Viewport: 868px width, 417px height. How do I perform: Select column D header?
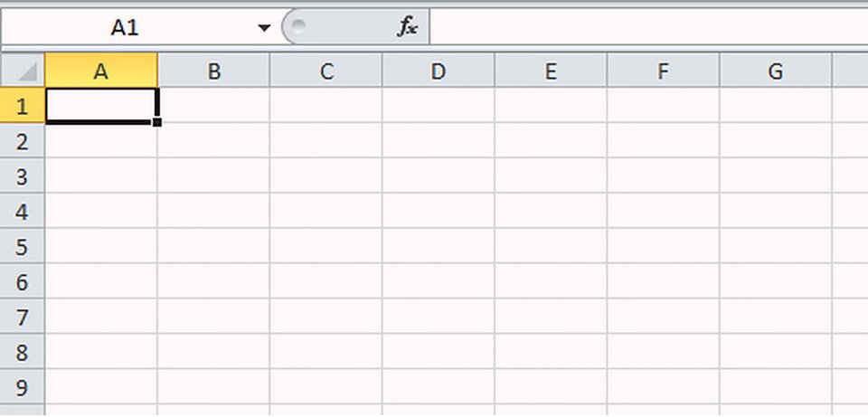coord(439,71)
